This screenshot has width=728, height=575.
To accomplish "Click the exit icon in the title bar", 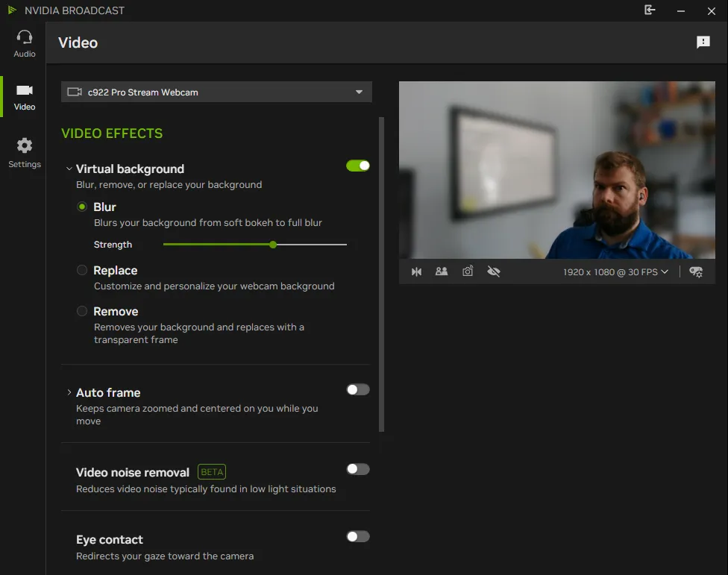I will [x=650, y=10].
